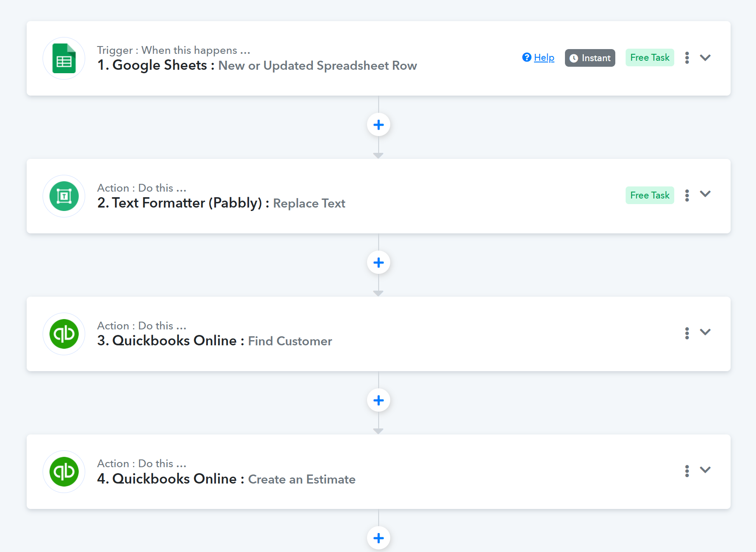Click the 'Find Customer' event text
The width and height of the screenshot is (756, 552).
click(x=290, y=341)
